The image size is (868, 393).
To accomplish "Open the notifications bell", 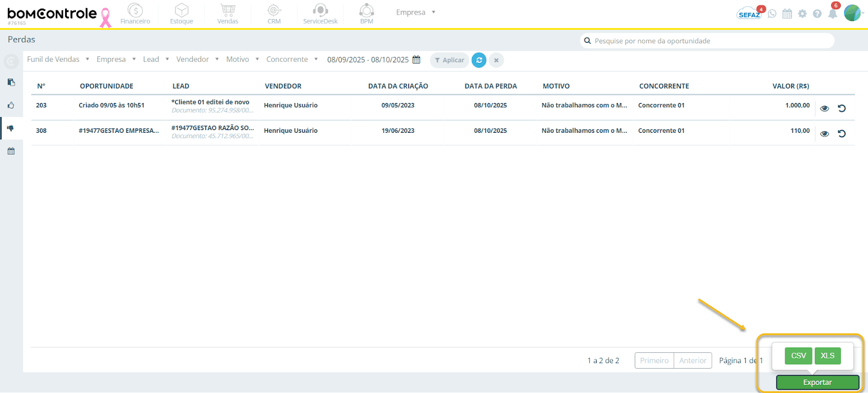I will tap(833, 14).
